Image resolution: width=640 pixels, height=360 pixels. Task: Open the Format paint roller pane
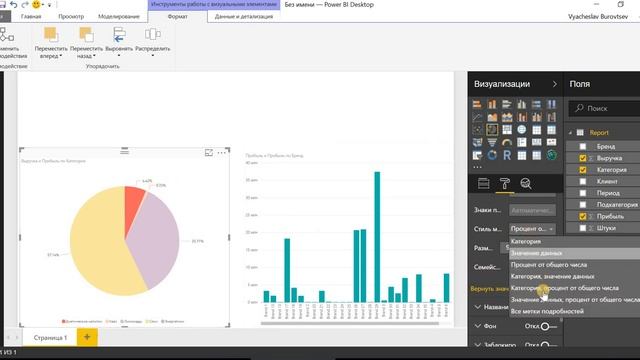[x=505, y=184]
